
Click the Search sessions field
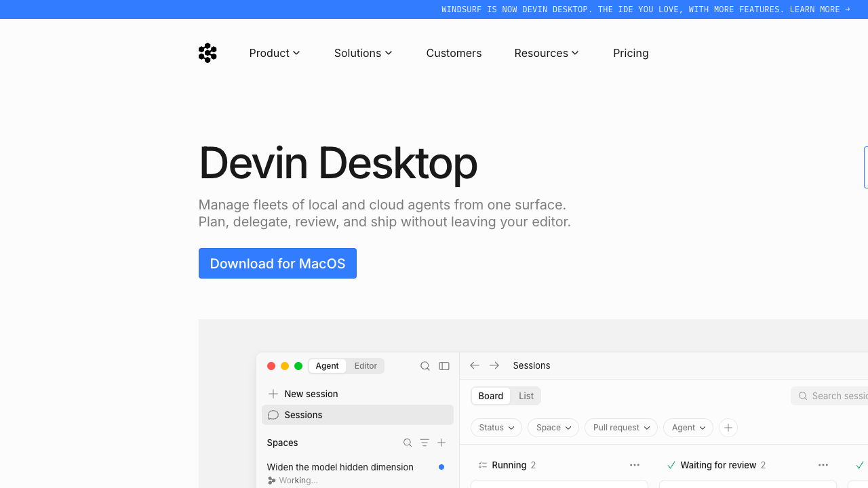coord(829,396)
